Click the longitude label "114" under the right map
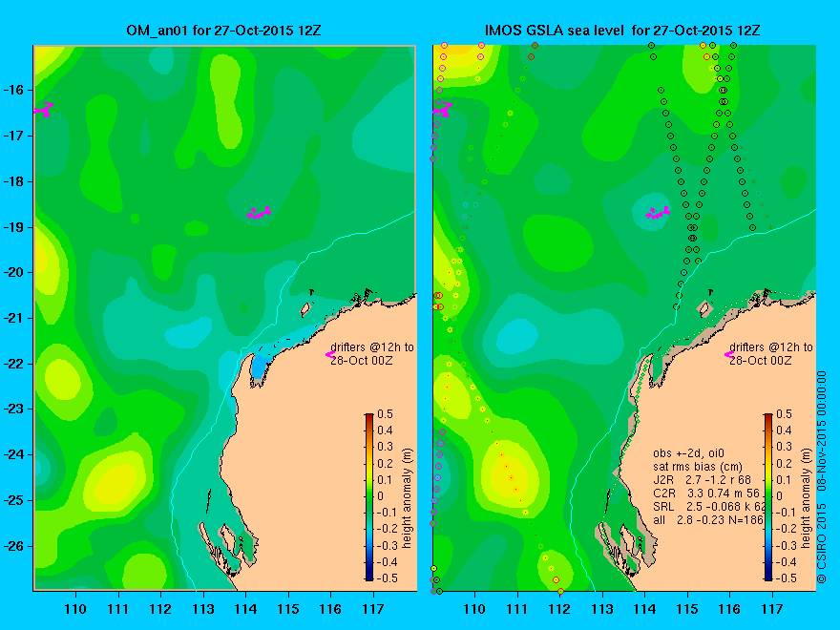Viewport: 840px width, 630px height. point(644,609)
